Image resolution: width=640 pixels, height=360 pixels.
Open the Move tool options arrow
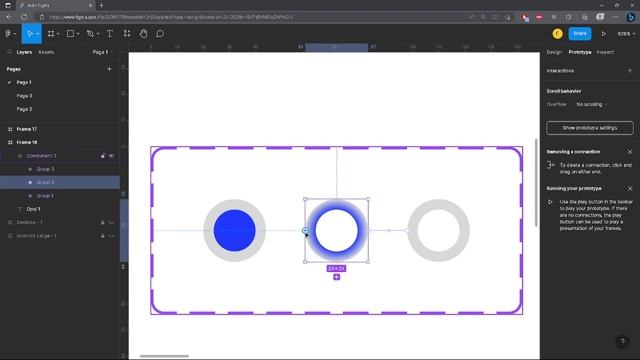[38, 34]
